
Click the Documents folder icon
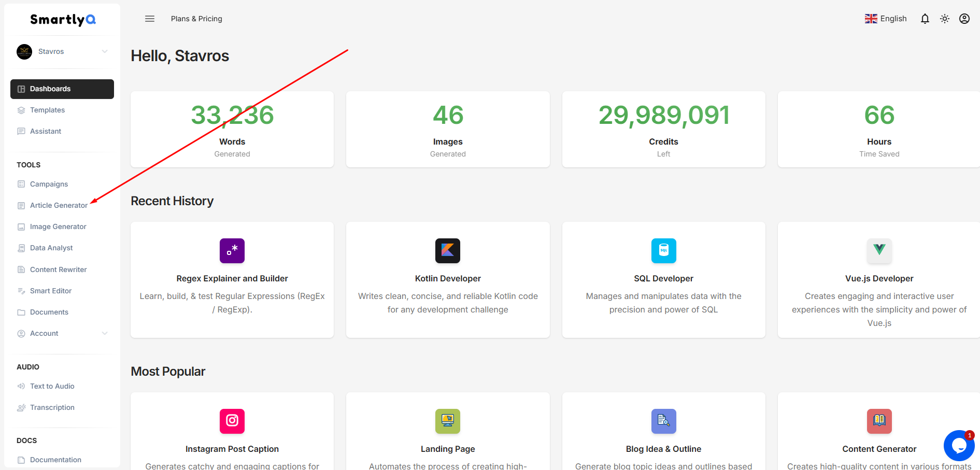tap(21, 312)
